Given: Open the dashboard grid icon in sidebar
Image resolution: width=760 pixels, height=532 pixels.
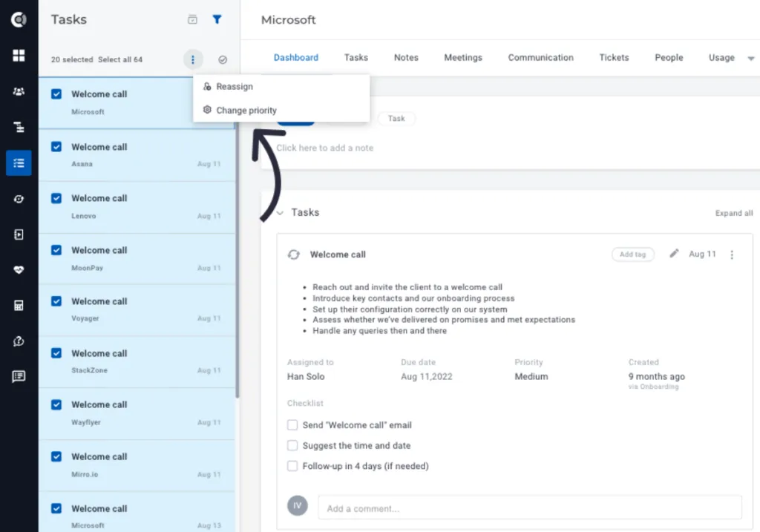Looking at the screenshot, I should coord(19,55).
